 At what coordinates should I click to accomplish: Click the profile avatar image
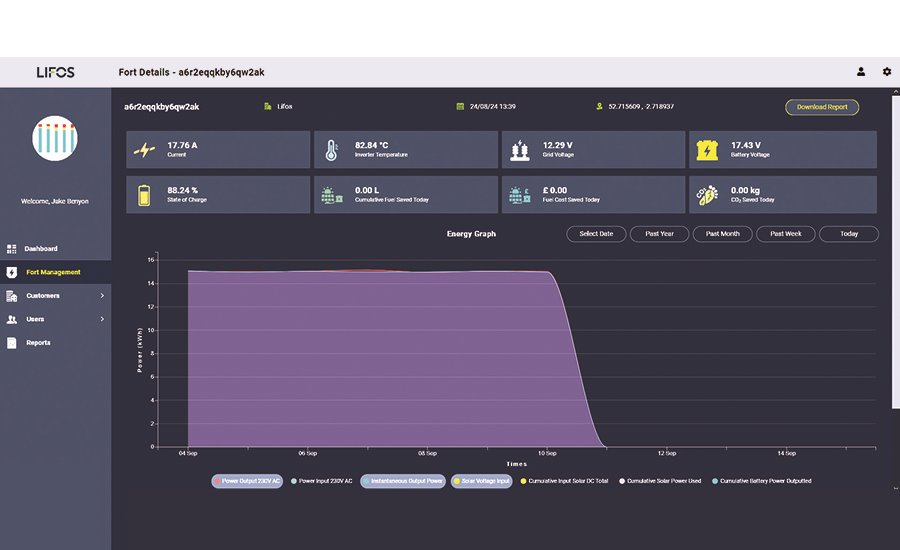(x=55, y=138)
